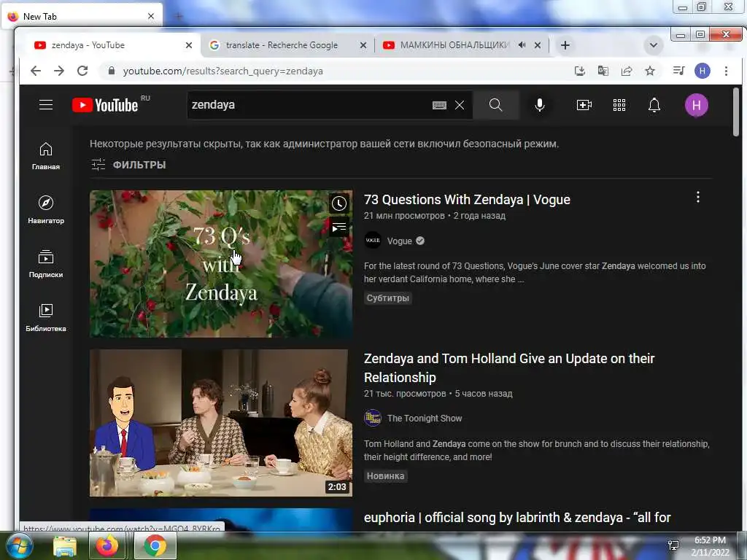Image resolution: width=747 pixels, height=560 pixels.
Task: Open The Toonight Show channel avatar
Action: tap(373, 418)
